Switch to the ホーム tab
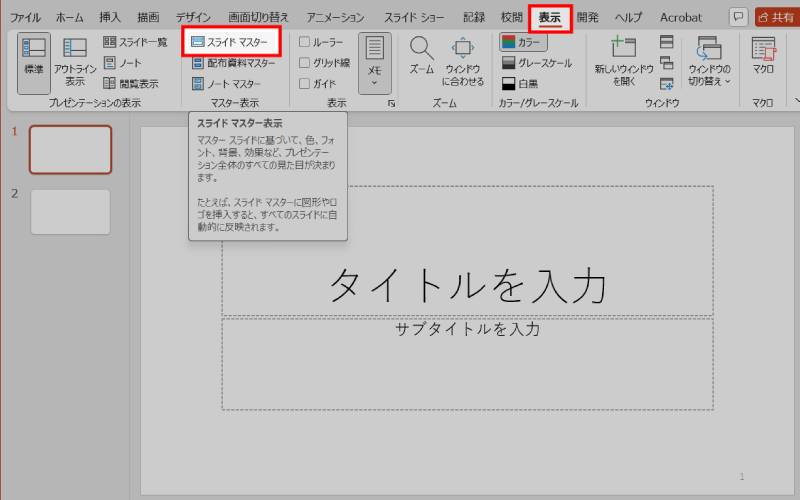 [69, 17]
